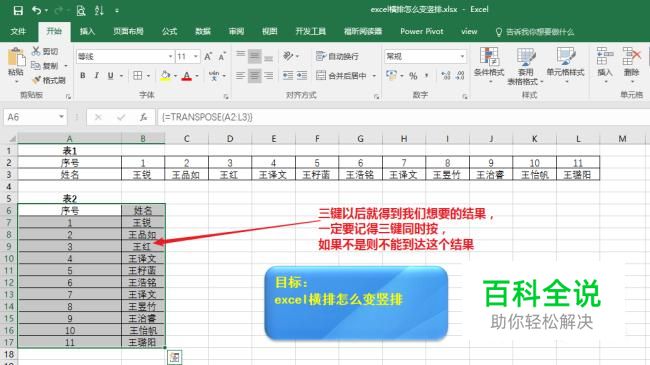Click the text orientation icon

(x=289, y=56)
